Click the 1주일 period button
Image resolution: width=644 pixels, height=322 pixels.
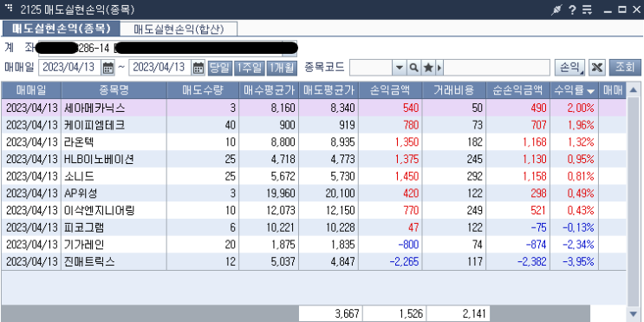point(250,68)
